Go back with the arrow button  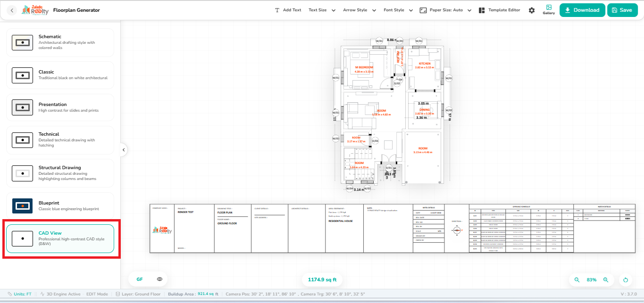click(x=12, y=10)
